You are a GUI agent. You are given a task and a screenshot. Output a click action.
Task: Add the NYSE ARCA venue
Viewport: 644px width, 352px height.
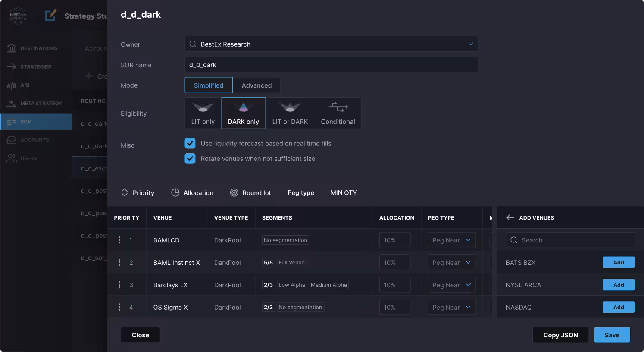click(619, 285)
